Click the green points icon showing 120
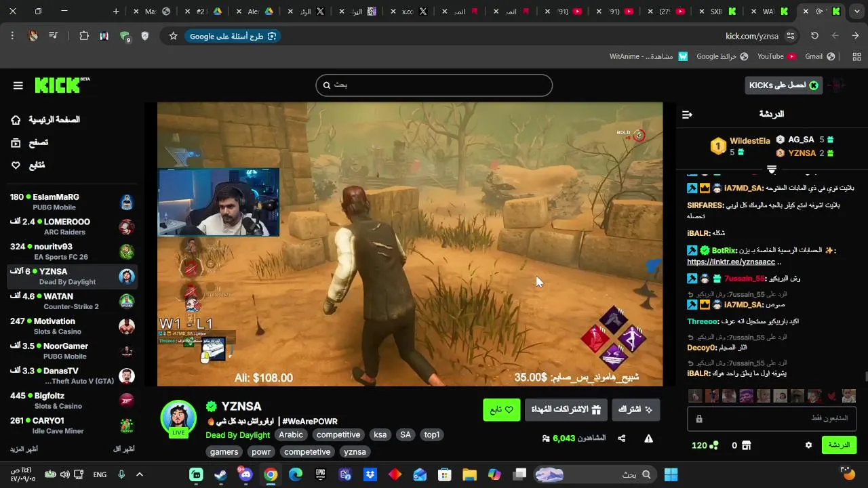868x488 pixels. tap(714, 445)
